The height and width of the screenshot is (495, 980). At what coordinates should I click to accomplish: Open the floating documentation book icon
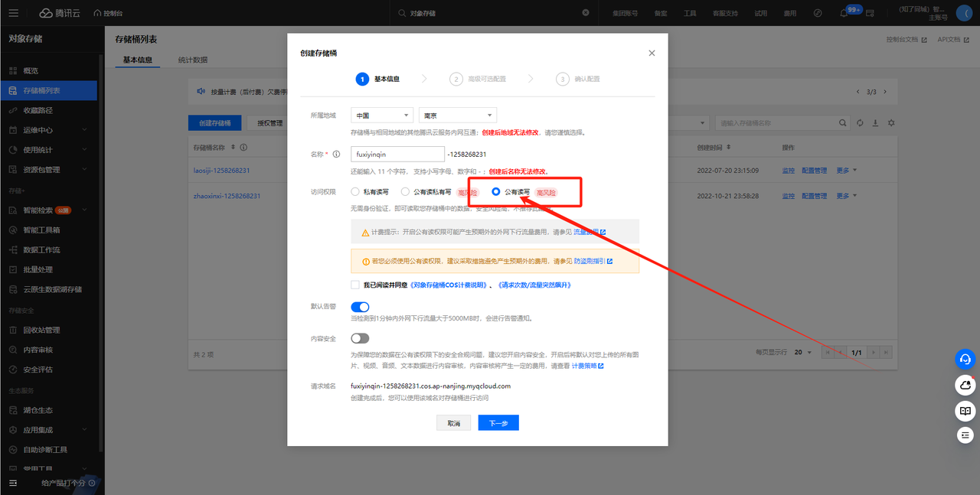(965, 412)
